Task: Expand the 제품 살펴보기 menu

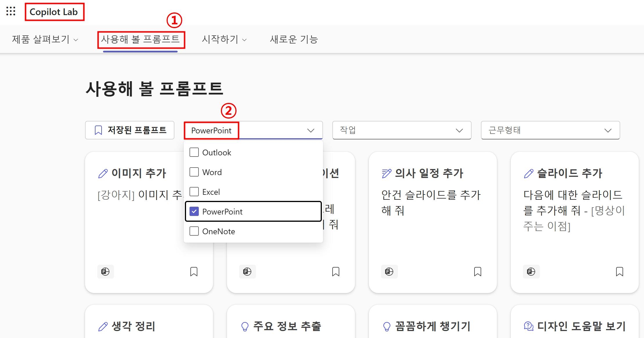Action: [45, 39]
